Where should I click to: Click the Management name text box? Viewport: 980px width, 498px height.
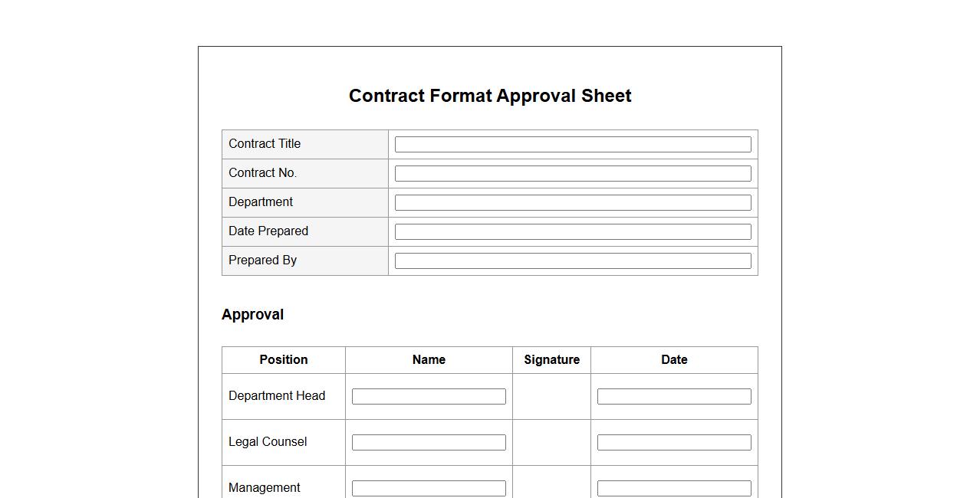click(429, 488)
